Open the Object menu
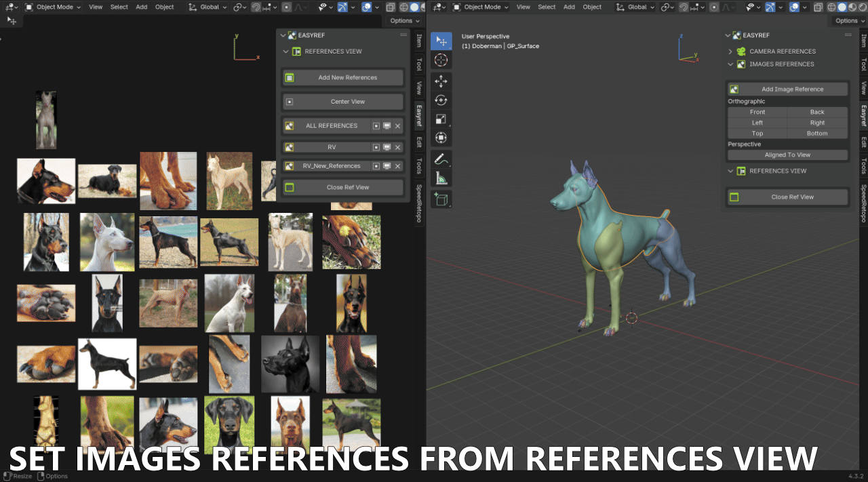The image size is (868, 482). pyautogui.click(x=592, y=7)
